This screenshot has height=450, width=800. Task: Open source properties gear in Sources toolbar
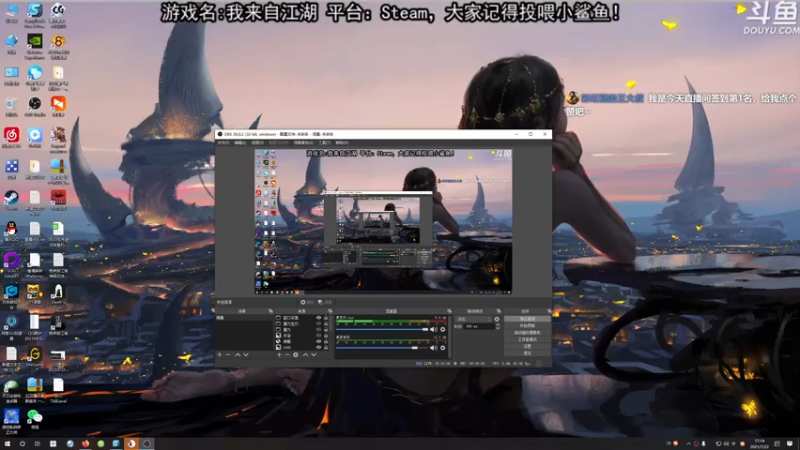pos(295,355)
